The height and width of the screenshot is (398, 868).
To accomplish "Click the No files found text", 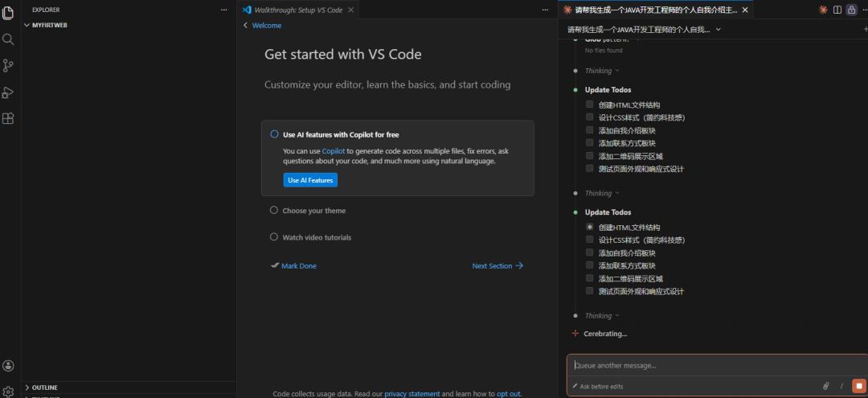I will coord(604,51).
